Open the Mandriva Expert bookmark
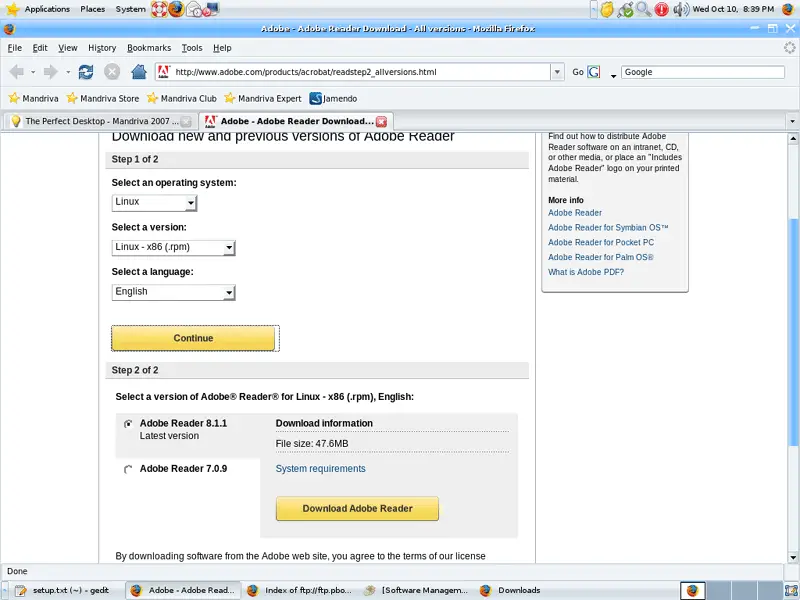Image resolution: width=800 pixels, height=600 pixels. [262, 98]
